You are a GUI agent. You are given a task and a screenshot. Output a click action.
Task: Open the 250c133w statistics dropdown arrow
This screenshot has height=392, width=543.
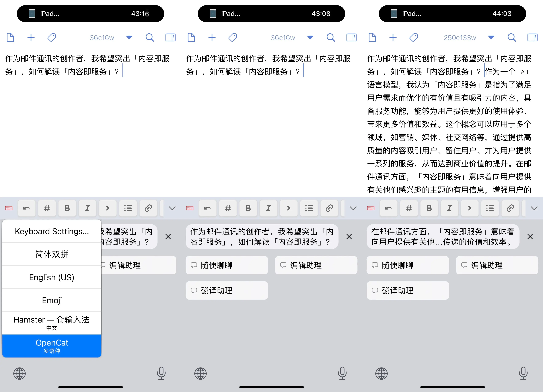(491, 38)
